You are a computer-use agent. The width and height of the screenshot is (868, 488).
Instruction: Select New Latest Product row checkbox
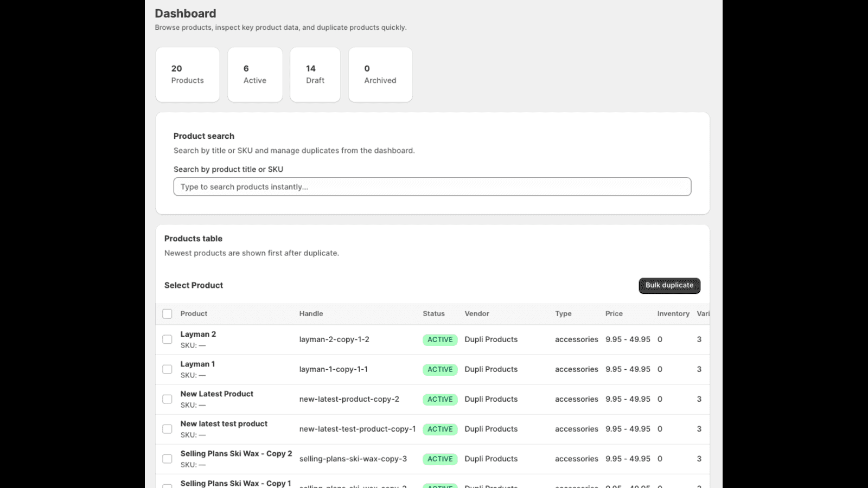[167, 399]
